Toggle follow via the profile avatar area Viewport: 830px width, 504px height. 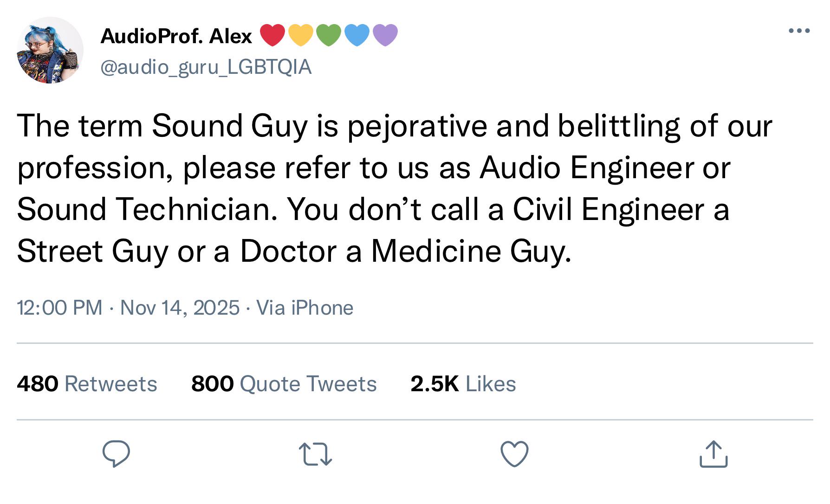pyautogui.click(x=49, y=51)
